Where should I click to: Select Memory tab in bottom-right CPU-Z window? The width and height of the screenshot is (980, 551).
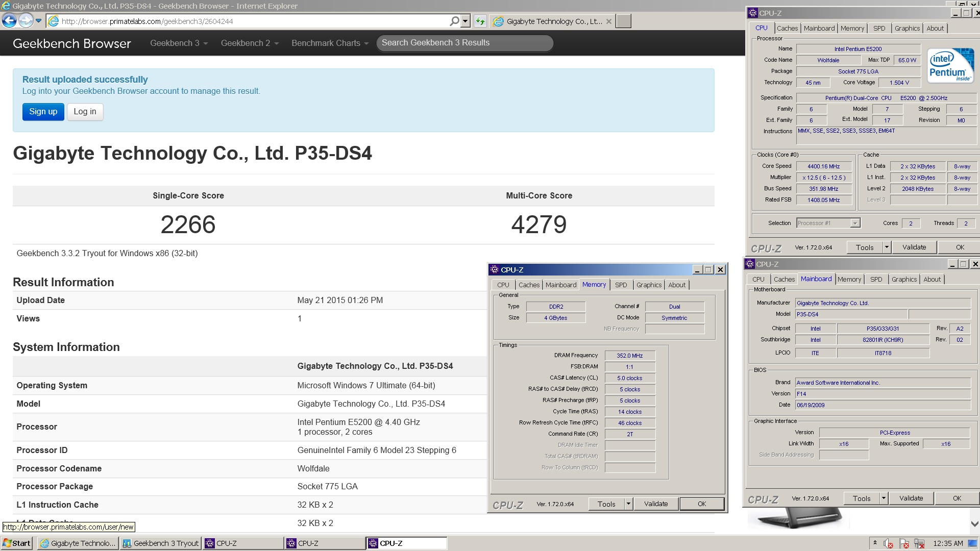tap(849, 280)
